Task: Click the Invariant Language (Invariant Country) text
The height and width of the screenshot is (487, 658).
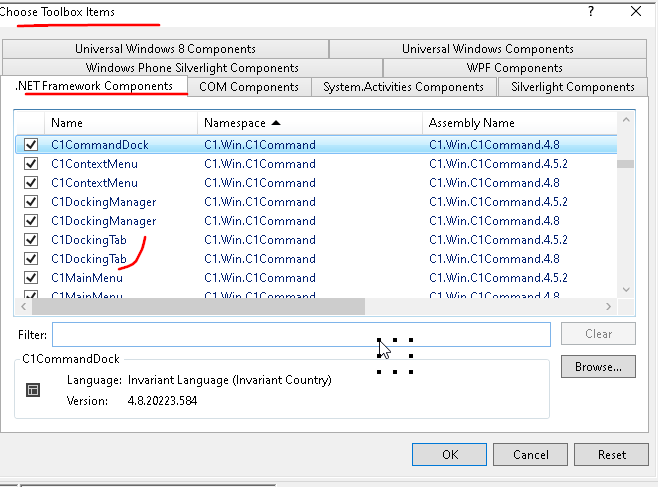Action: 230,380
